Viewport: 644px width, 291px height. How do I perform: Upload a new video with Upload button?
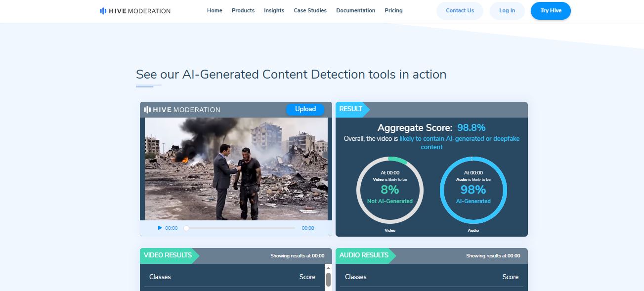click(305, 109)
